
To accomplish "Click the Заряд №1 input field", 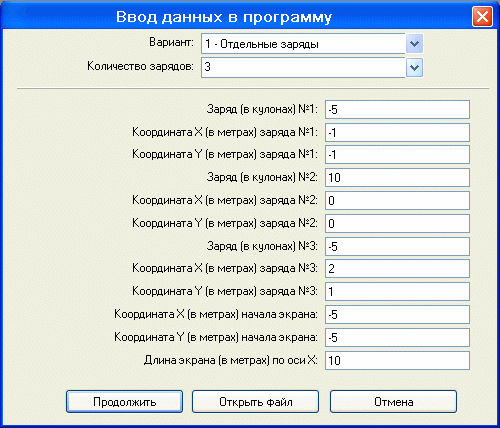I will coord(397,109).
